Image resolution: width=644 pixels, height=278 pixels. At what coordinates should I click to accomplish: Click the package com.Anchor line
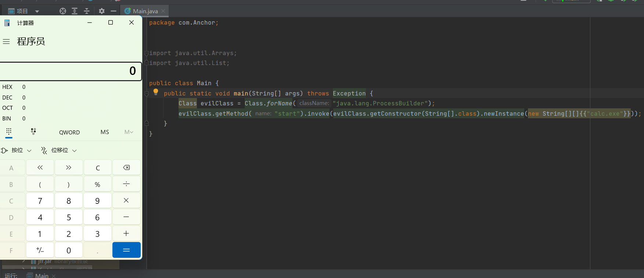184,23
